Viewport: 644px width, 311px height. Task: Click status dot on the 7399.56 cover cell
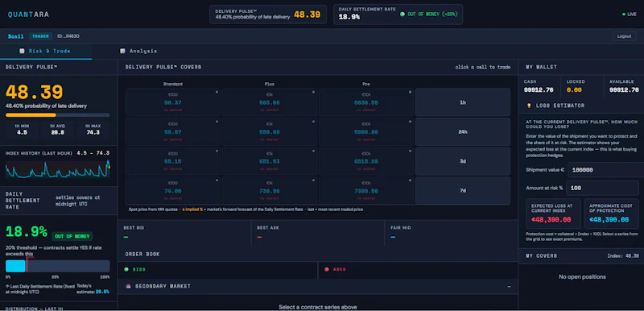(410, 180)
